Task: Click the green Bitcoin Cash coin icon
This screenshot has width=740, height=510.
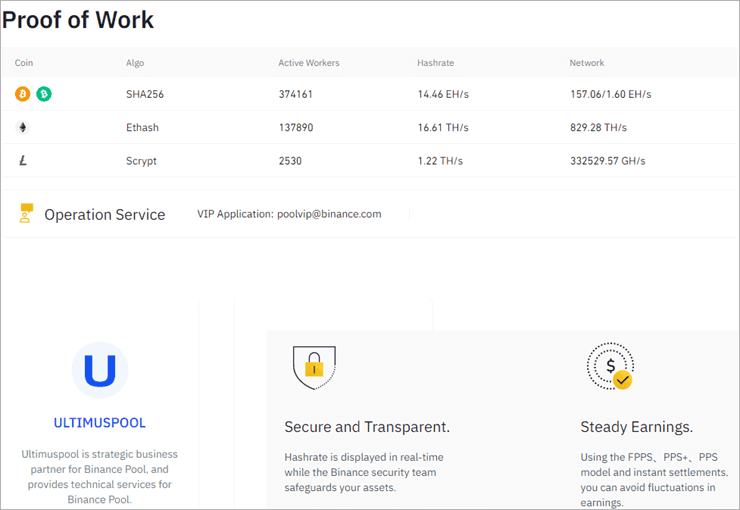Action: [x=44, y=94]
